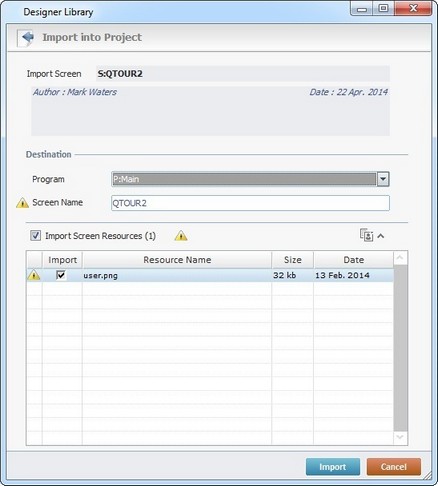Select the user.png resource row
The width and height of the screenshot is (438, 486).
[x=210, y=275]
